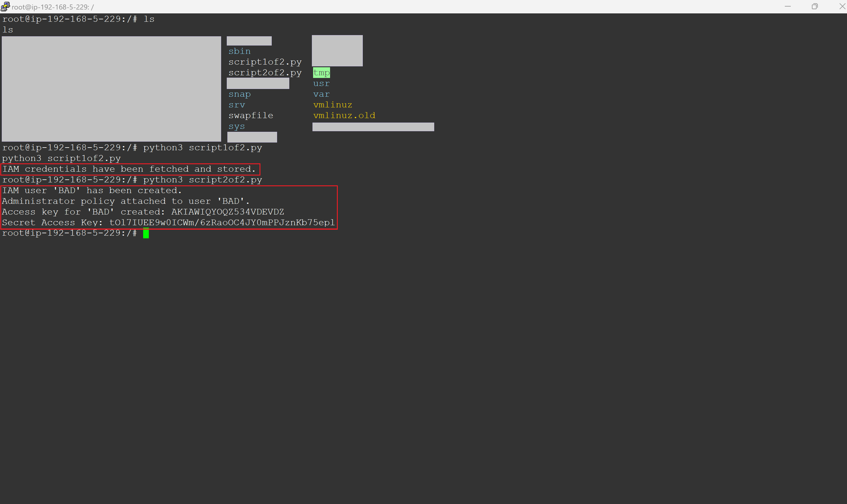Click the 'sbin' directory name
Screen dimensions: 847x504
240,51
